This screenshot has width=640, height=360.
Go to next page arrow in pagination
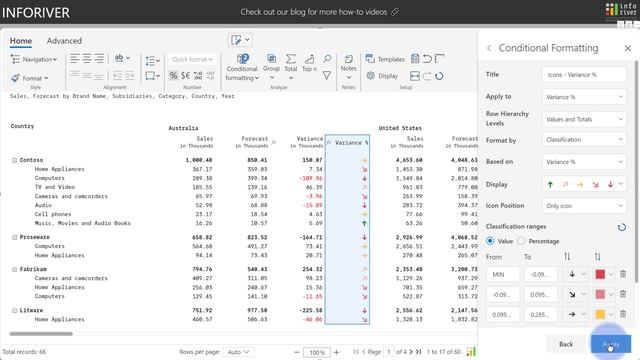coord(411,352)
